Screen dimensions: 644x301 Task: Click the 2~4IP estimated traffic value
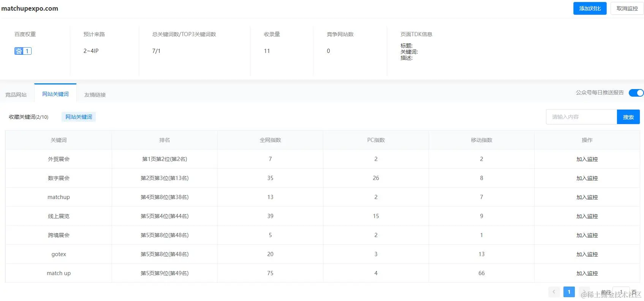pos(91,51)
